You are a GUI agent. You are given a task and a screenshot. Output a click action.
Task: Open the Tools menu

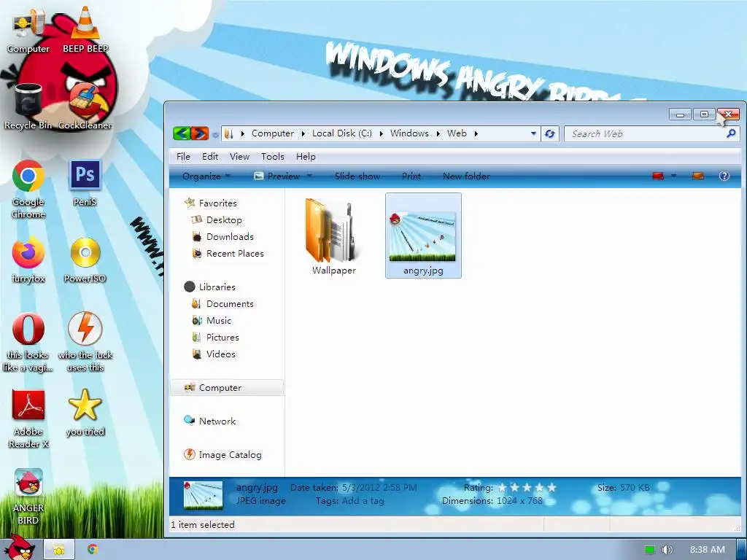pyautogui.click(x=273, y=157)
